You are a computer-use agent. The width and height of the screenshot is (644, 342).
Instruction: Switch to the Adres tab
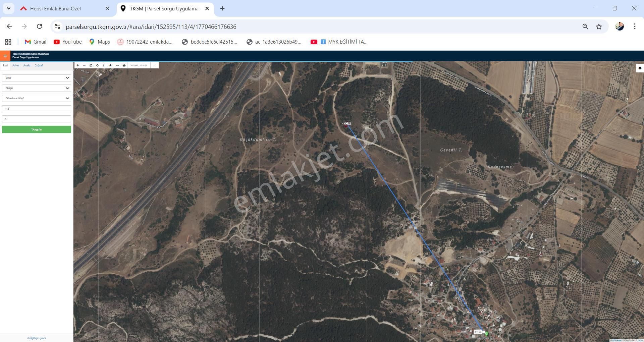(16, 66)
